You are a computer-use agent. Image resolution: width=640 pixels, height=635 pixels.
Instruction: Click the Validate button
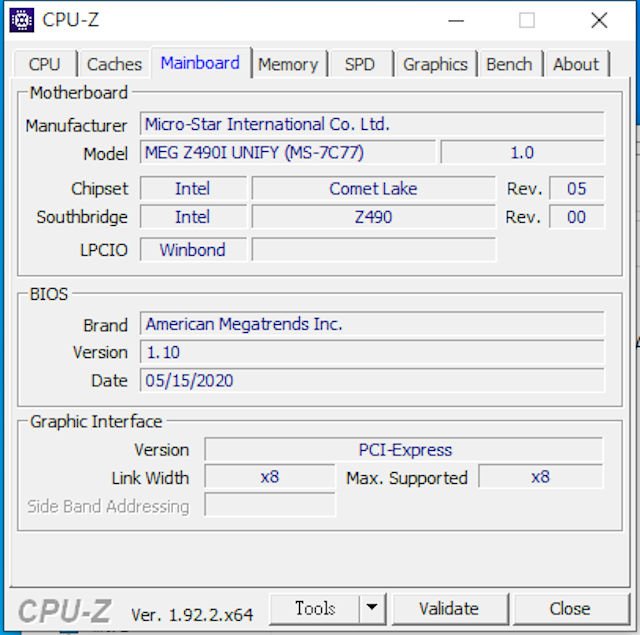pos(449,608)
